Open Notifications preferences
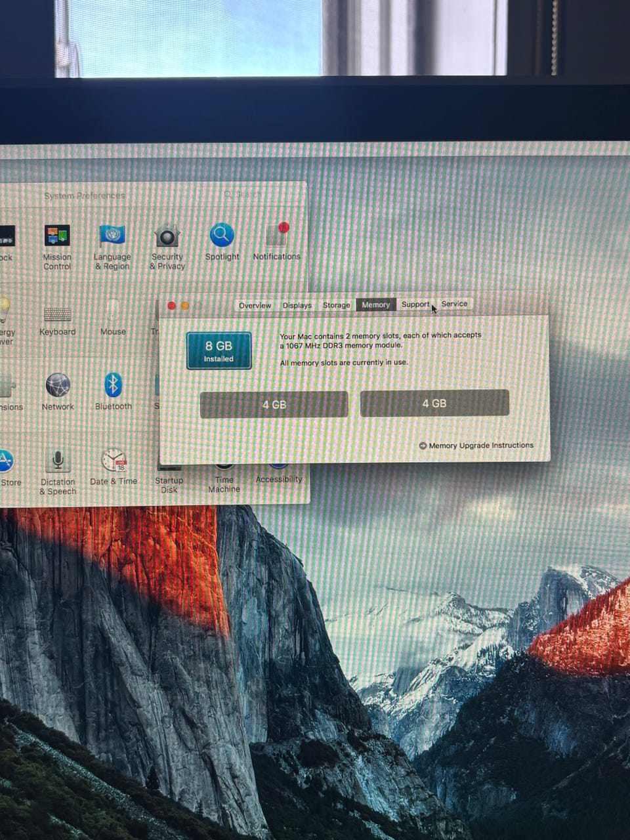 (276, 241)
